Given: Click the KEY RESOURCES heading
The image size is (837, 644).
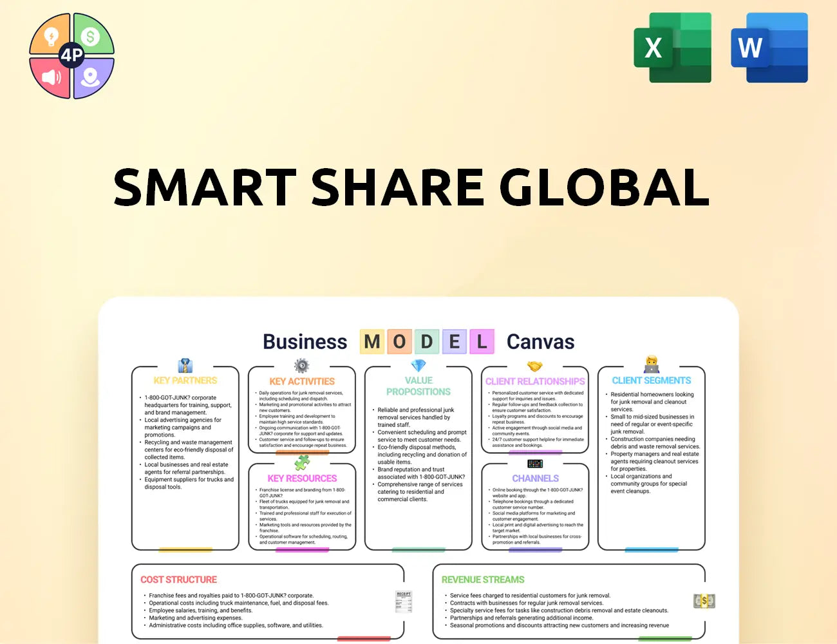Looking at the screenshot, I should click(302, 478).
